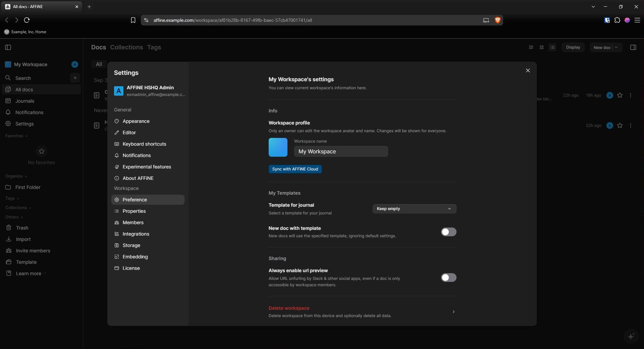The height and width of the screenshot is (349, 644).
Task: Go to All docs in sidebar
Action: [42, 90]
